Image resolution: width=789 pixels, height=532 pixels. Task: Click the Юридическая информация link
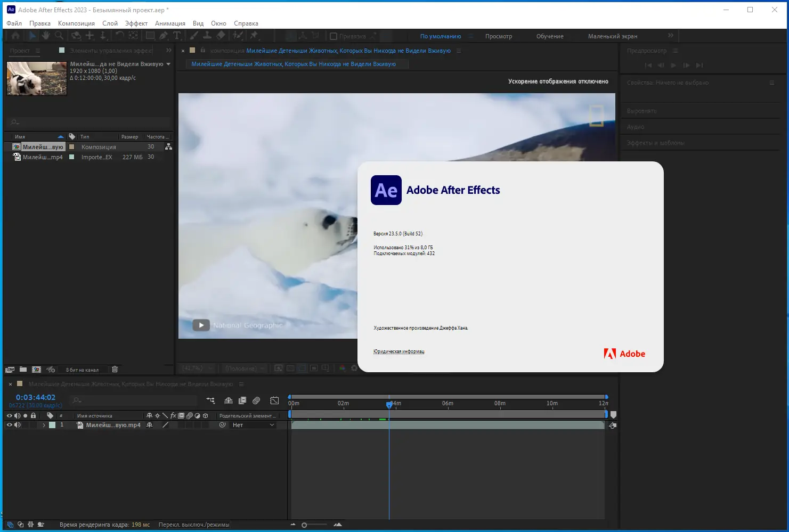point(398,351)
